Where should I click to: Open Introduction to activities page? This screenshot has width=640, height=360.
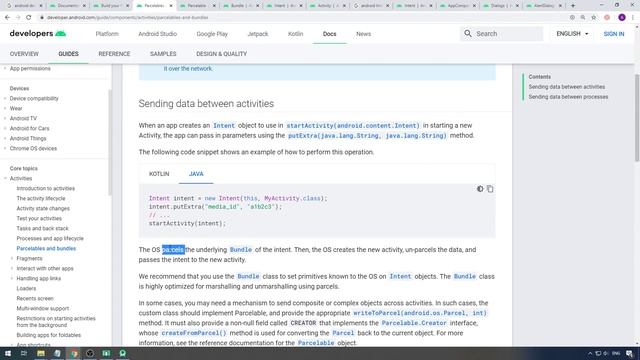(46, 189)
